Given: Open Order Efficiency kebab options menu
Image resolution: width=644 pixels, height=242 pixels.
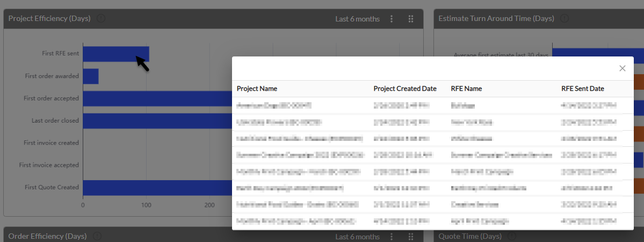Looking at the screenshot, I should coord(392,237).
